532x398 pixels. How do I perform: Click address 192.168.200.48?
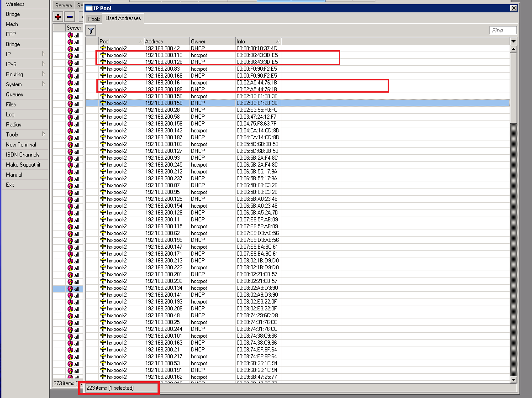click(x=163, y=315)
